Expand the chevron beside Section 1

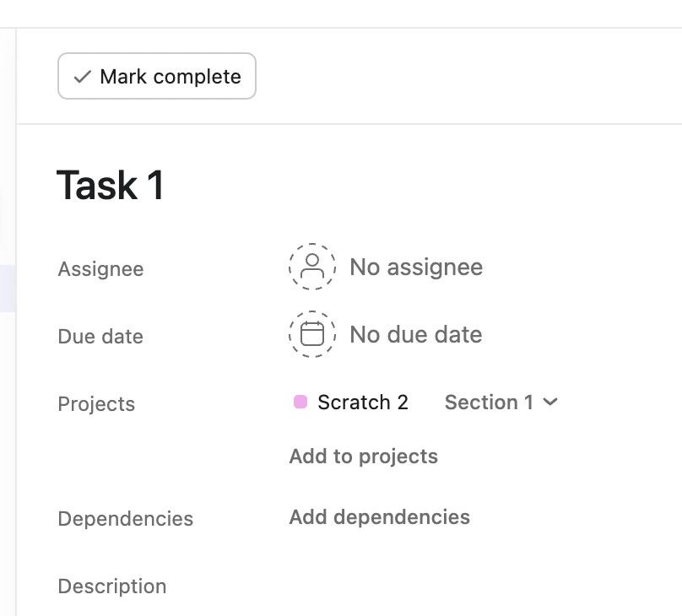click(550, 403)
